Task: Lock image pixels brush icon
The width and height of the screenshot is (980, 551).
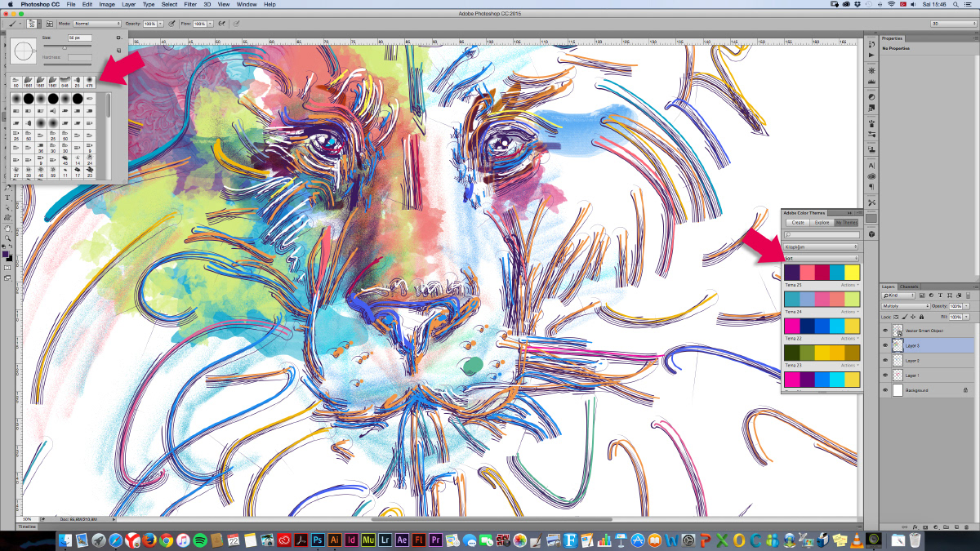Action: pyautogui.click(x=905, y=317)
